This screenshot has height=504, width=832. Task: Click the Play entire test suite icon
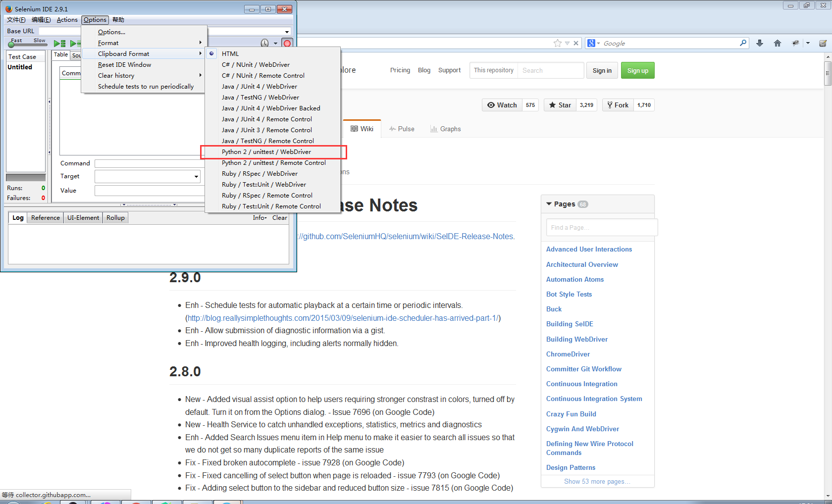coord(60,44)
